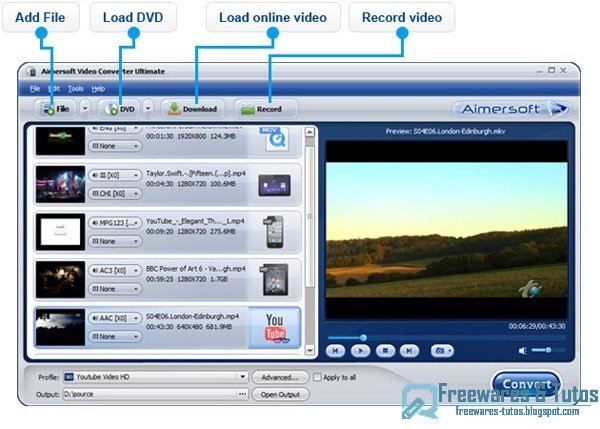The image size is (600, 429).
Task: Open the File menu
Action: point(34,89)
